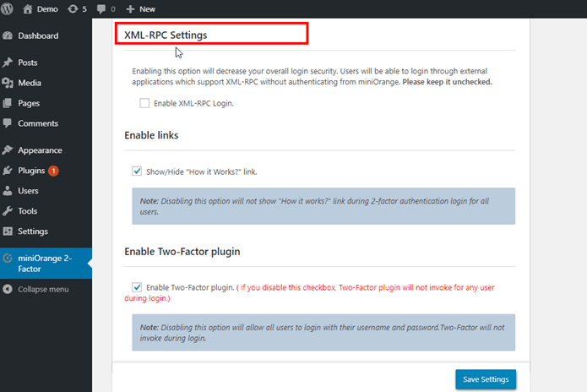
Task: Click the Save Settings button
Action: tap(485, 379)
